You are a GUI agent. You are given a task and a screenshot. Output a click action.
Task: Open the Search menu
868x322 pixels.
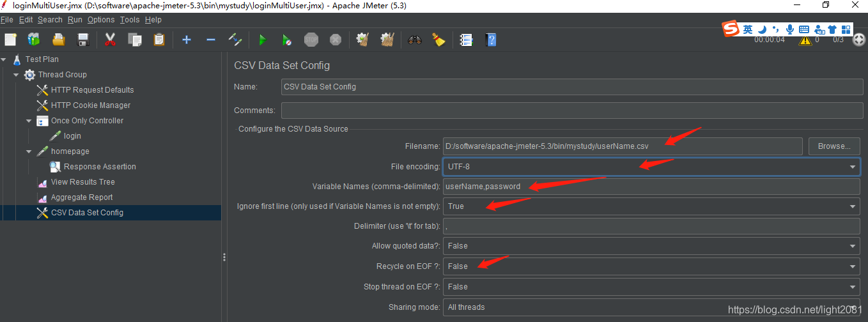pos(50,20)
